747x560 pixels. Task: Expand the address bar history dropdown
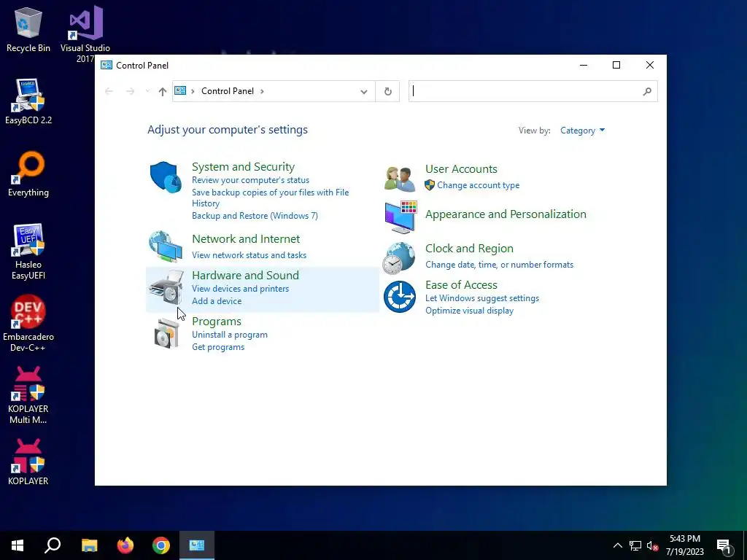(x=364, y=91)
